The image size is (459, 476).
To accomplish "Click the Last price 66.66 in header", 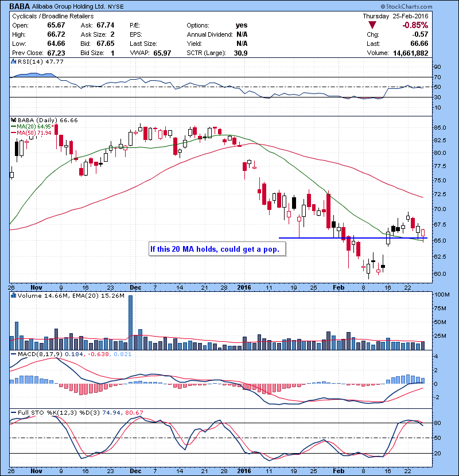I will [x=419, y=44].
